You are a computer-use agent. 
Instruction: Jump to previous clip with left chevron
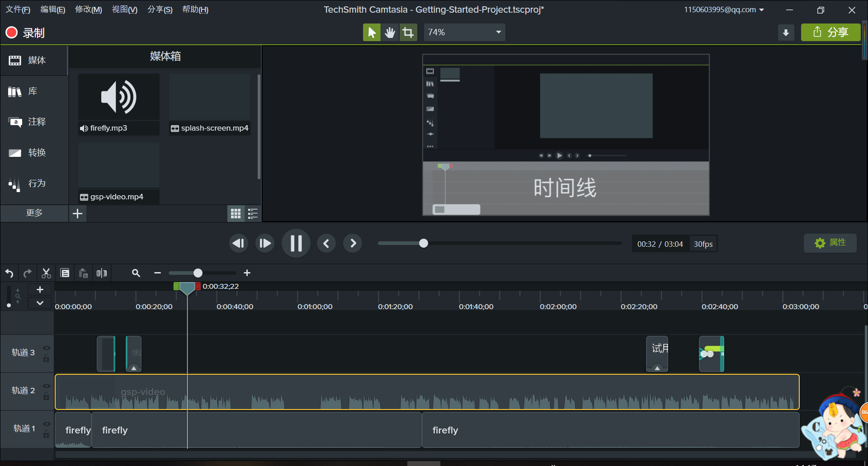[326, 244]
